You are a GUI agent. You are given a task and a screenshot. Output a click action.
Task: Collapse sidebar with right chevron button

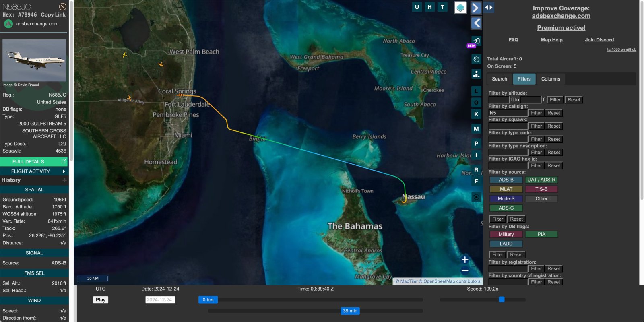pos(476,8)
